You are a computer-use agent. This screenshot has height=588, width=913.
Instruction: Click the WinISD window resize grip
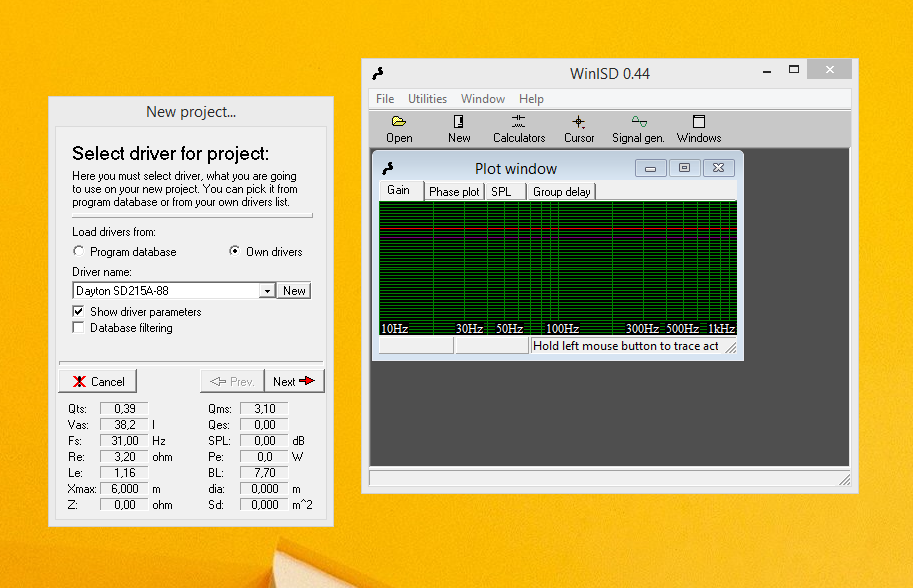[x=844, y=479]
